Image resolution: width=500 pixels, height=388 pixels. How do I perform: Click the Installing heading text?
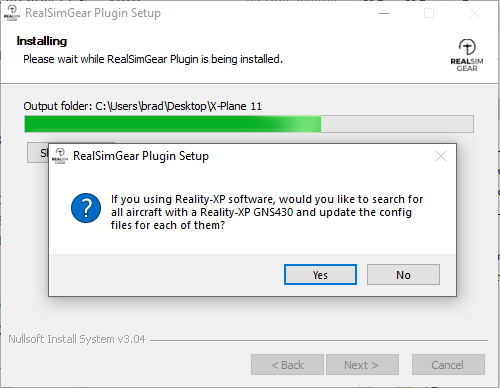click(42, 41)
